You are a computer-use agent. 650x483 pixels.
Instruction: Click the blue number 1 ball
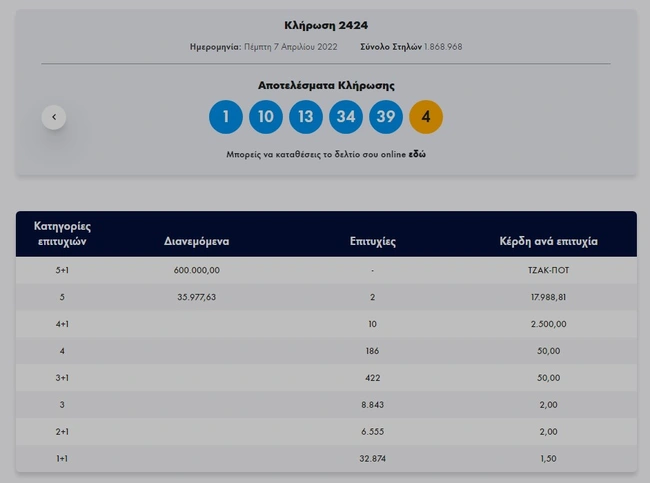(226, 117)
